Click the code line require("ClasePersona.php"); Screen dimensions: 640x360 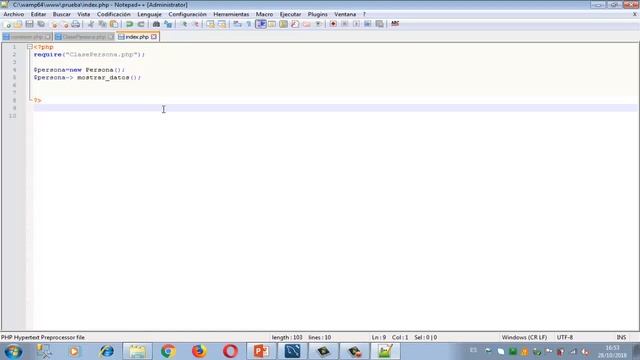coord(89,54)
